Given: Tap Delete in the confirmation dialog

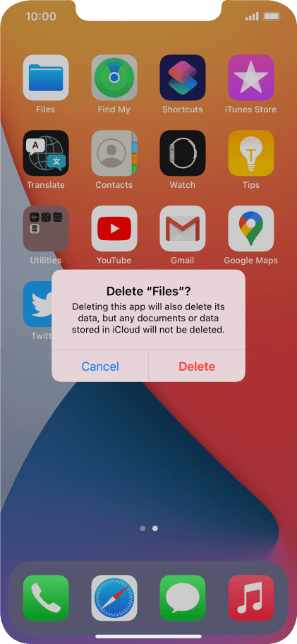Looking at the screenshot, I should [x=197, y=366].
